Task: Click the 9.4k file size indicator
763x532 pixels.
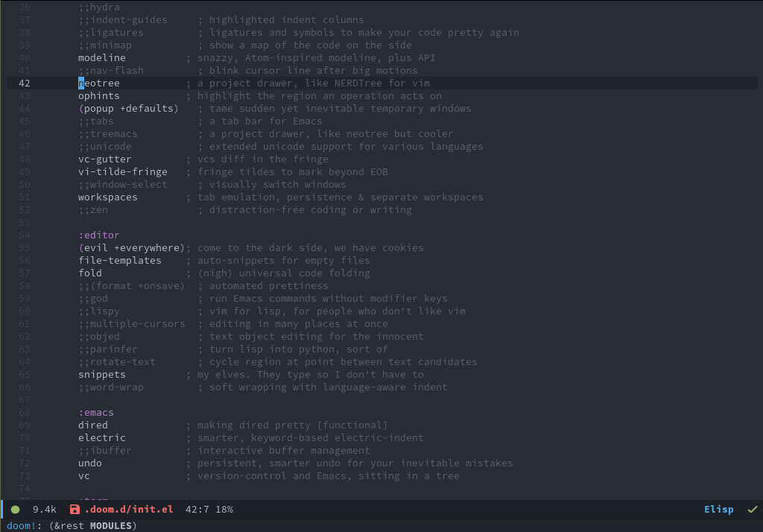Action: pyautogui.click(x=45, y=510)
